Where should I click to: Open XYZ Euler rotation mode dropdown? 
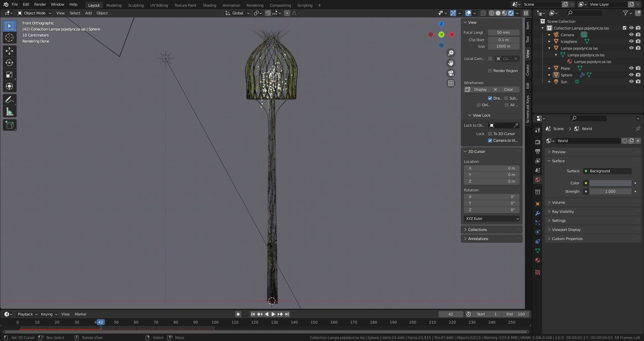(492, 219)
